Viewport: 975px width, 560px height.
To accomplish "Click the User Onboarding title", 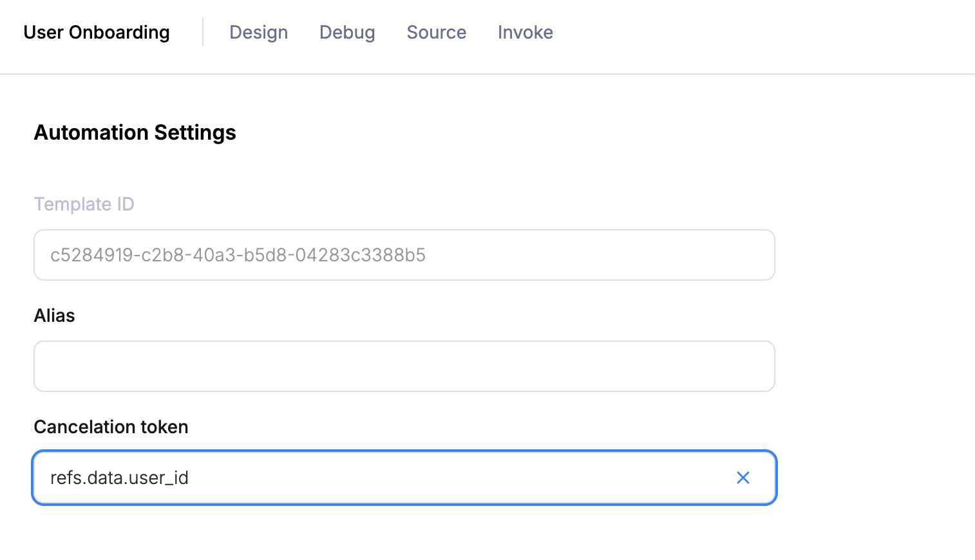I will [97, 32].
